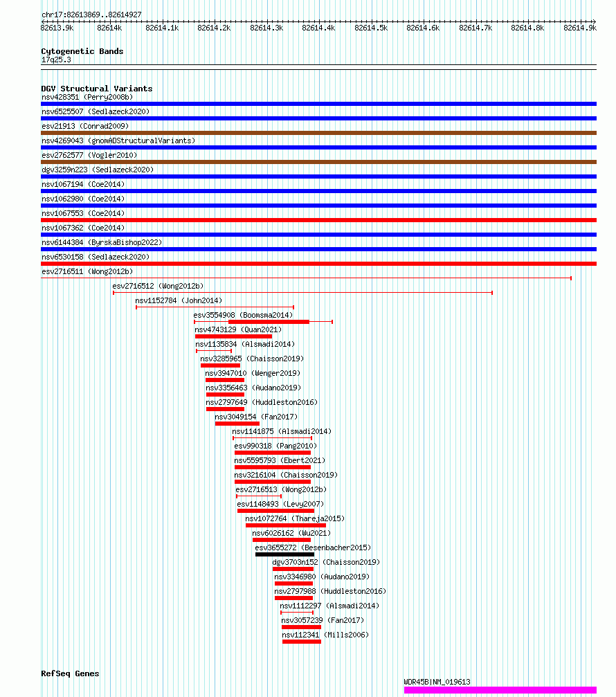Select the esv990318 (Pang2010) label

coord(275,446)
